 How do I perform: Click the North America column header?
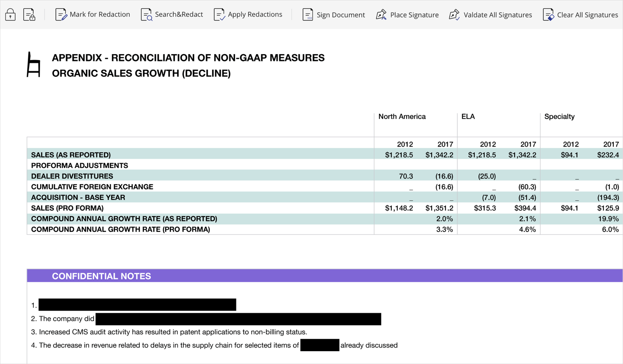tap(402, 116)
